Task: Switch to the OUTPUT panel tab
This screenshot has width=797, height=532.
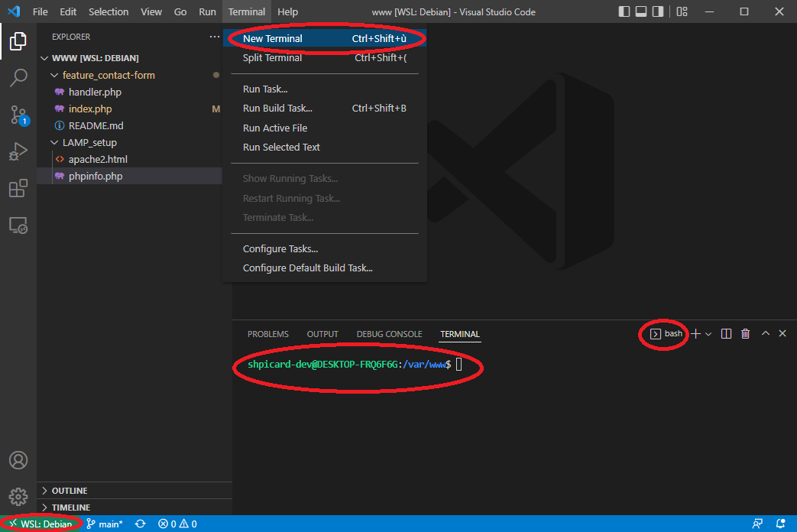Action: [x=322, y=334]
